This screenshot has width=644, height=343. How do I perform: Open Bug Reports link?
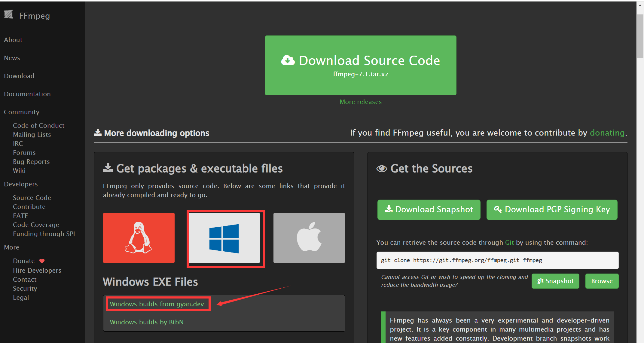click(x=31, y=162)
